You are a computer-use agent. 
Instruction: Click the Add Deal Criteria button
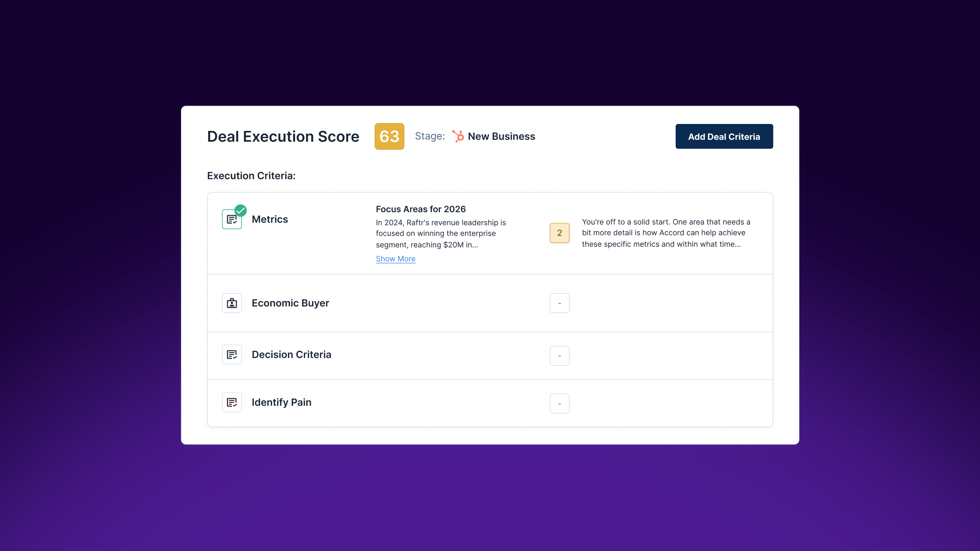pos(724,137)
